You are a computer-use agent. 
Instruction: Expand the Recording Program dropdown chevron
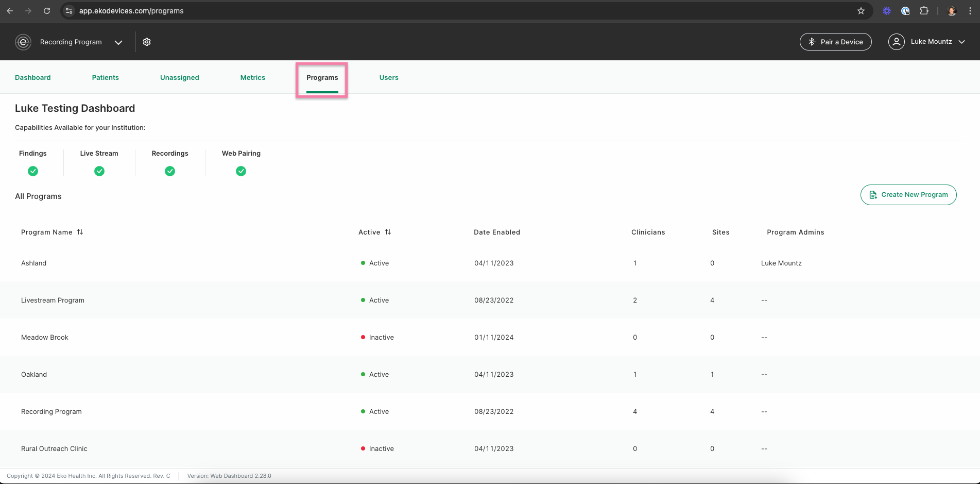coord(118,42)
